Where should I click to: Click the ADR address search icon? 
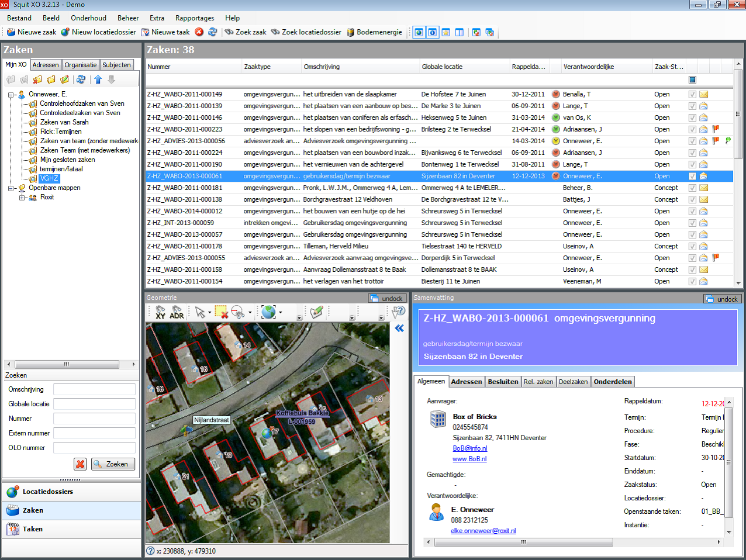click(x=177, y=312)
